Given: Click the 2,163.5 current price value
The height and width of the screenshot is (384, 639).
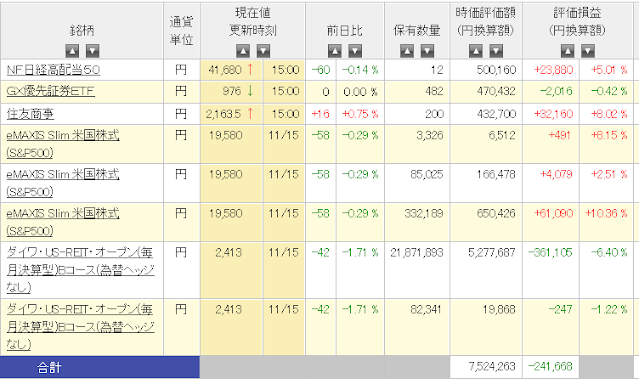Looking at the screenshot, I should click(x=223, y=114).
